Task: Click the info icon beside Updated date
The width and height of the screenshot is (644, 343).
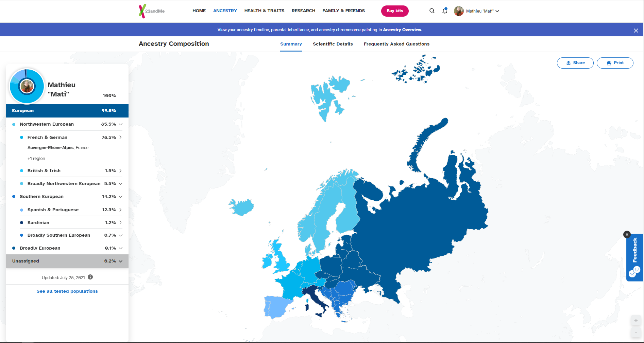Action: pyautogui.click(x=90, y=277)
